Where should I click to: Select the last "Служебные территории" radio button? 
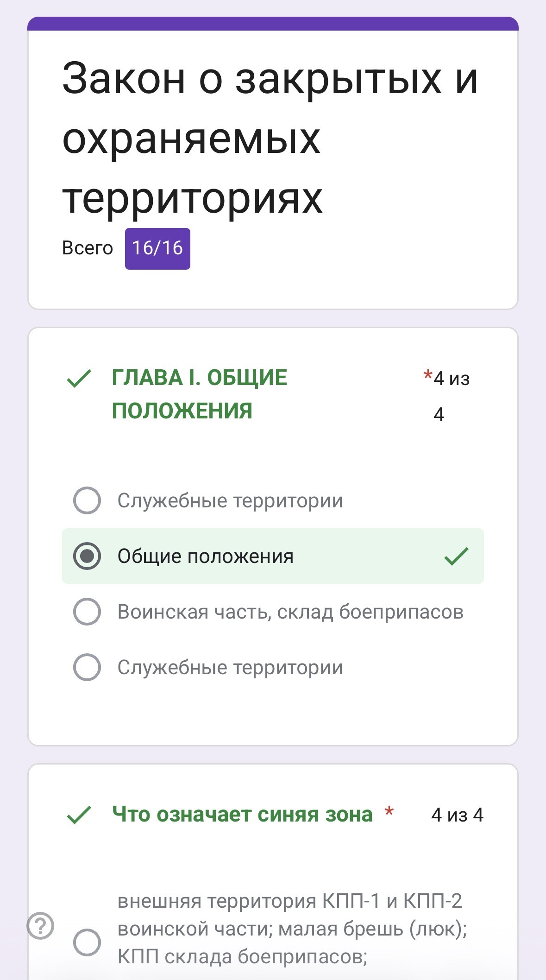click(x=87, y=667)
